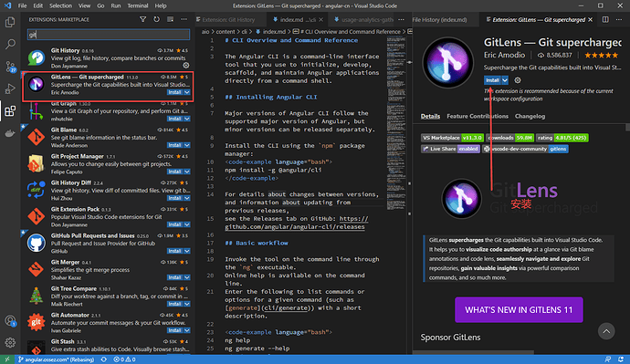Expand Install dropdown for Git Merger

tap(187, 277)
